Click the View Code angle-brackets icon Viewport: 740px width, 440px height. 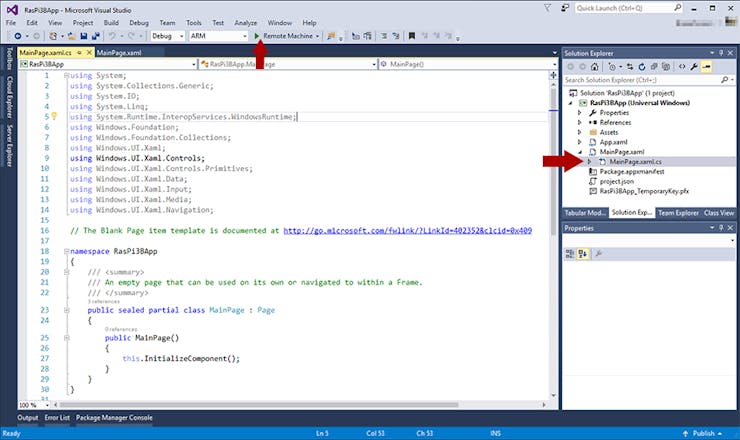682,67
